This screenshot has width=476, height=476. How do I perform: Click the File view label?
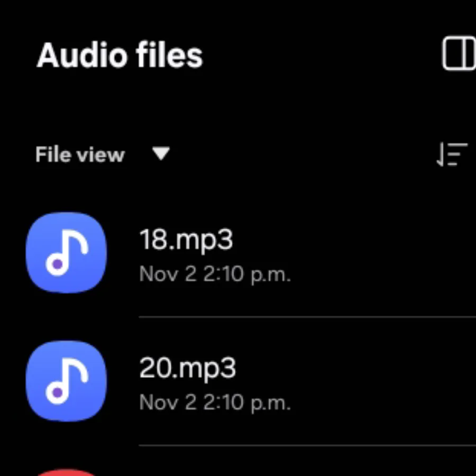click(x=80, y=154)
